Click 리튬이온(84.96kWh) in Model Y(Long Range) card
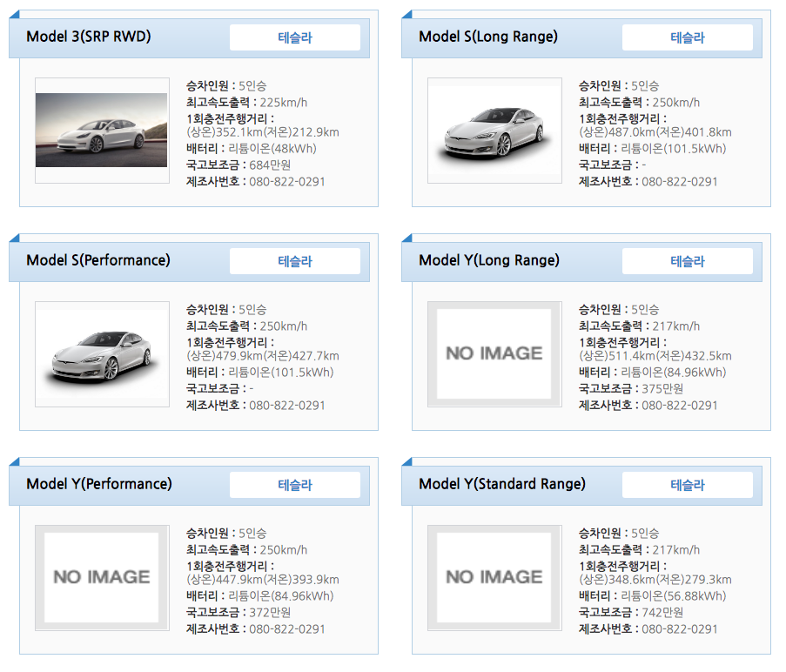The height and width of the screenshot is (672, 786). click(674, 373)
